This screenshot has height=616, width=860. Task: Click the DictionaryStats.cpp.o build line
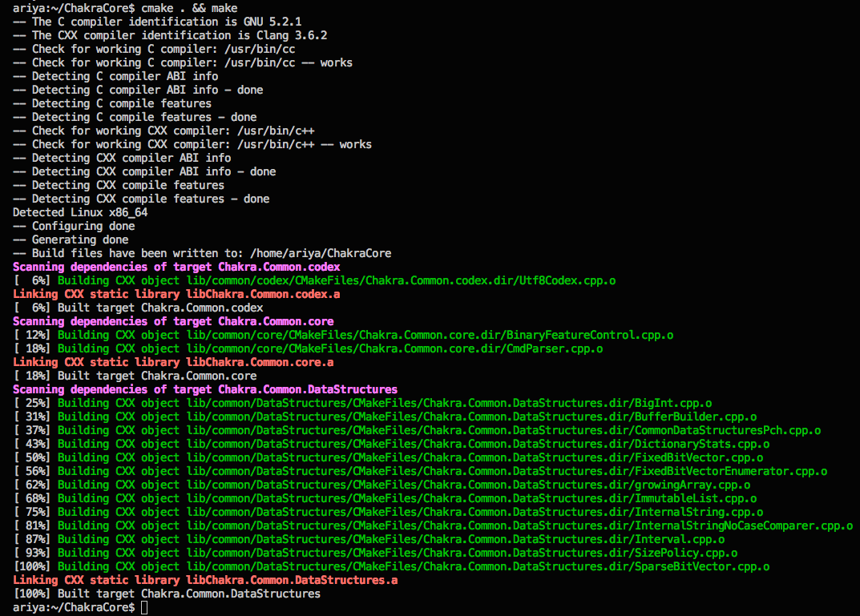tap(391, 444)
